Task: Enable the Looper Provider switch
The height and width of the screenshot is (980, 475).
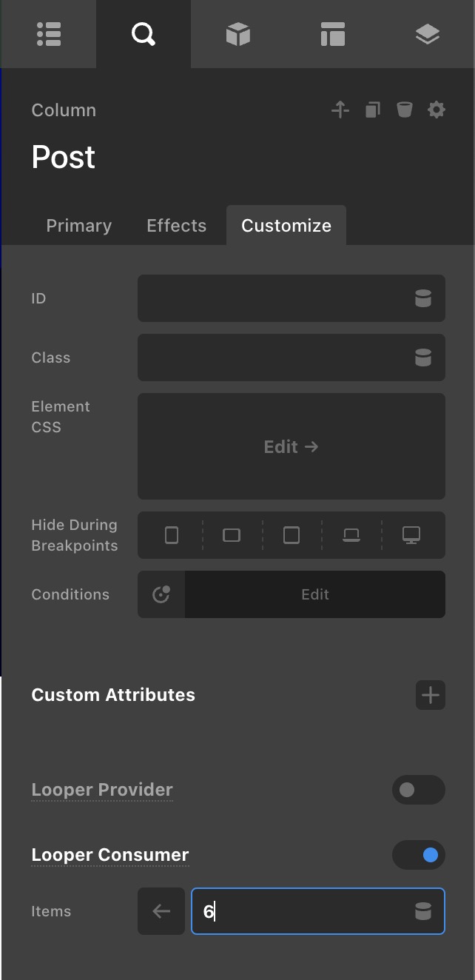Action: coord(418,790)
